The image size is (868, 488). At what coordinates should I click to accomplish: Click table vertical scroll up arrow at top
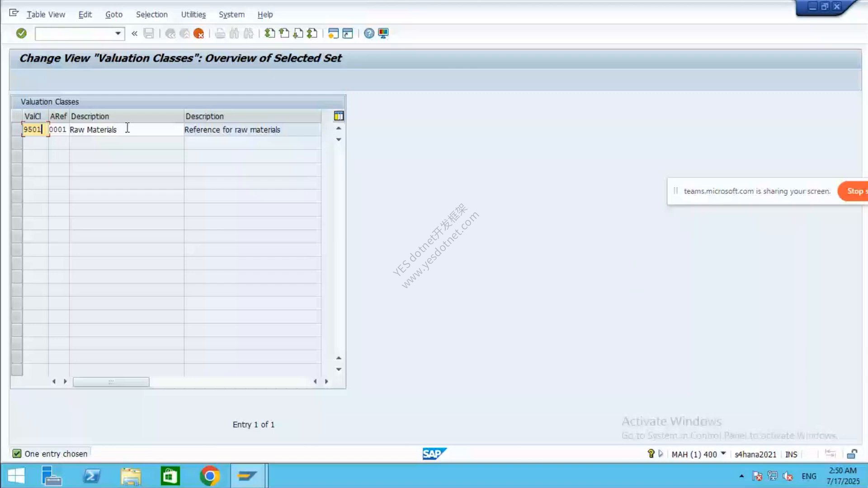tap(339, 128)
